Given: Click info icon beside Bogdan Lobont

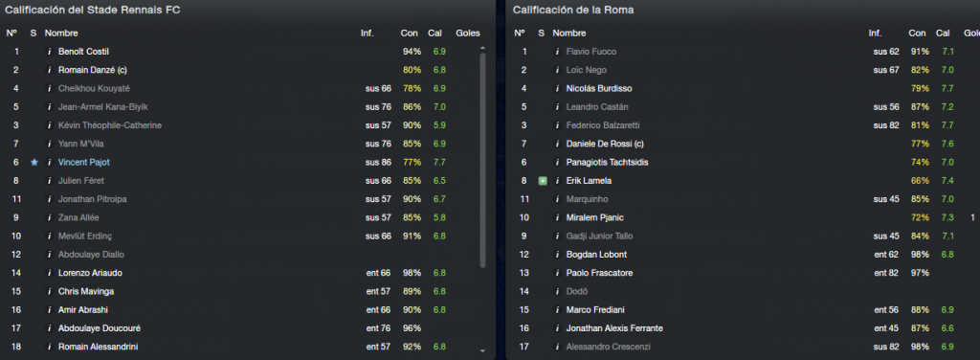Looking at the screenshot, I should click(x=558, y=255).
